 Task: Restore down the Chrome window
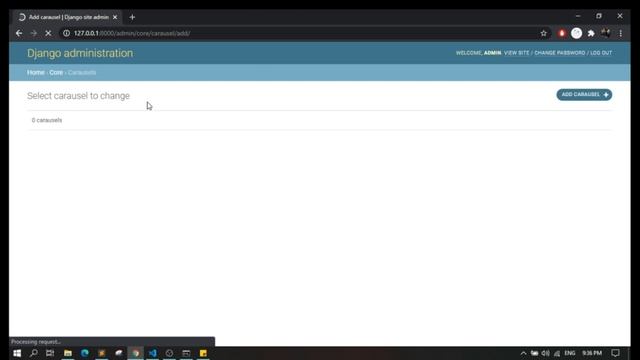point(599,16)
